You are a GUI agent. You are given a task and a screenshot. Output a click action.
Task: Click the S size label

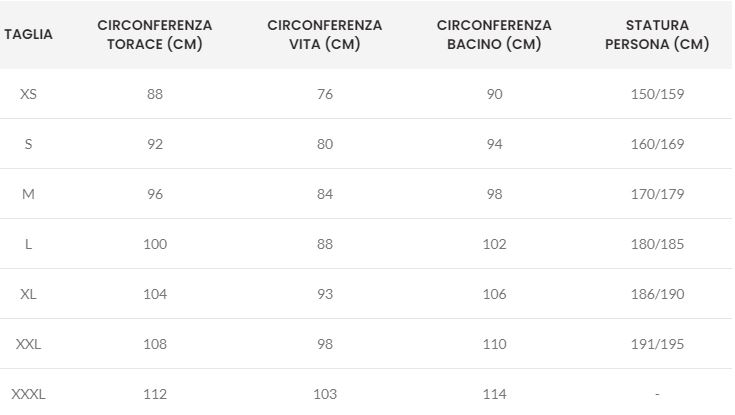tap(28, 144)
